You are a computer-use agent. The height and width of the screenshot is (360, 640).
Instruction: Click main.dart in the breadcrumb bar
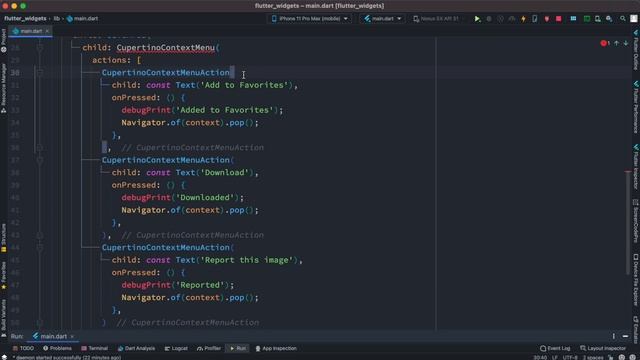pyautogui.click(x=82, y=18)
